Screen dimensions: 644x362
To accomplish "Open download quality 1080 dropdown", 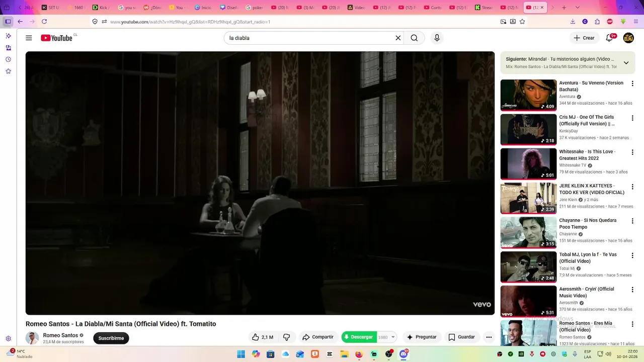I will pyautogui.click(x=386, y=337).
